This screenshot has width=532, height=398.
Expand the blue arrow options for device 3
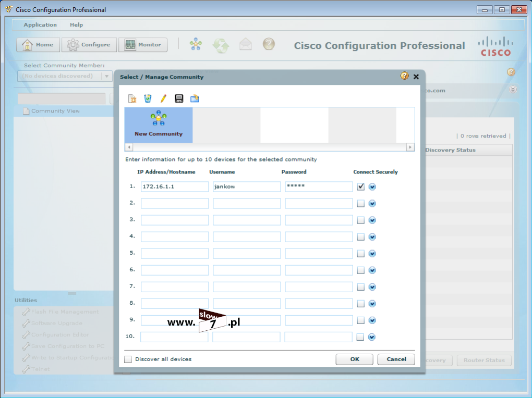(x=372, y=220)
